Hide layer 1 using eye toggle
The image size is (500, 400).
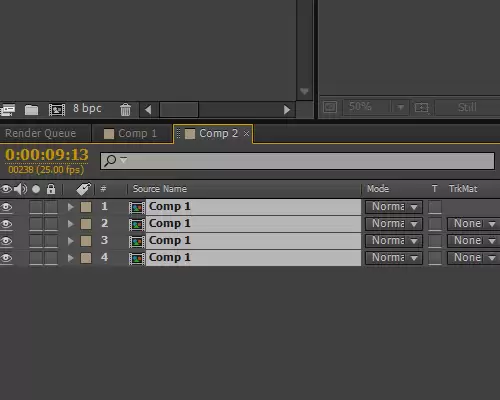pos(6,207)
